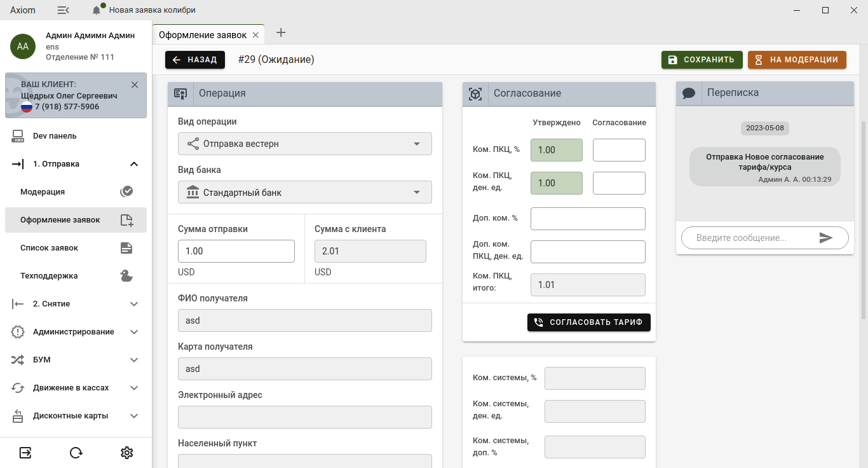Click the СОХРАНИТЬ button
The image size is (868, 468).
[702, 60]
